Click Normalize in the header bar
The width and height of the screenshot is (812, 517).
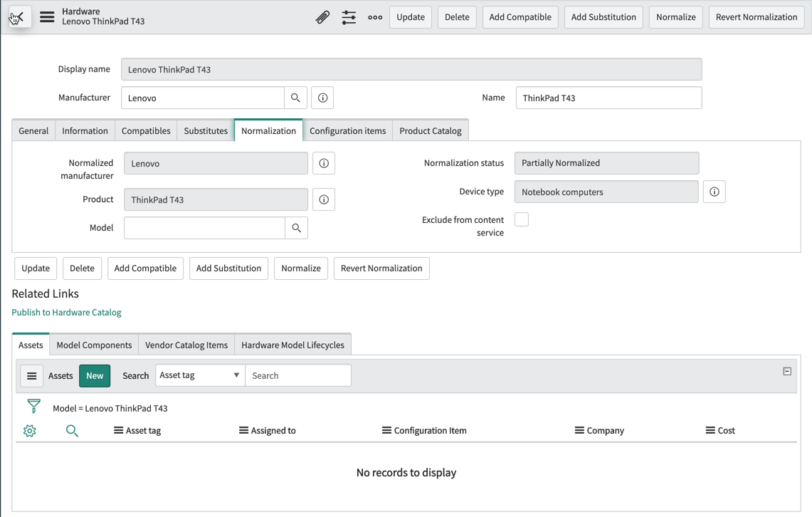coord(676,17)
